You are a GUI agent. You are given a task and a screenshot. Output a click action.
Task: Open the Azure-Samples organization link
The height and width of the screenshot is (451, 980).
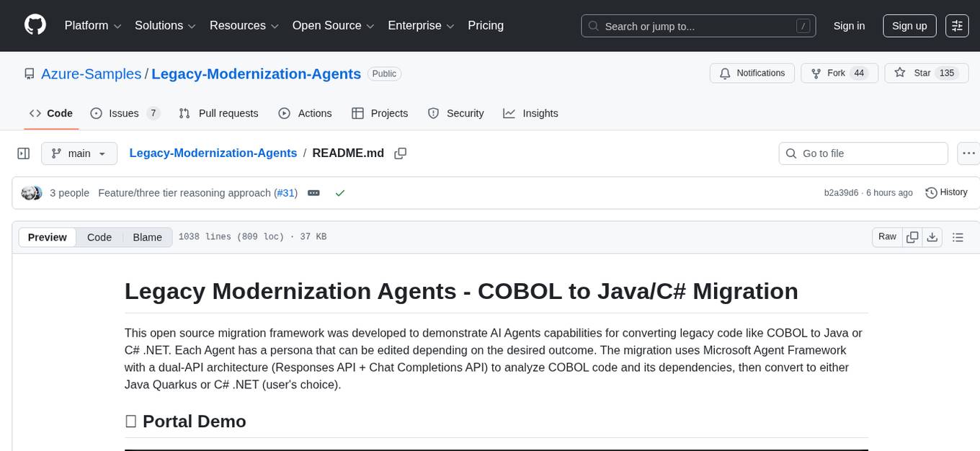coord(92,73)
